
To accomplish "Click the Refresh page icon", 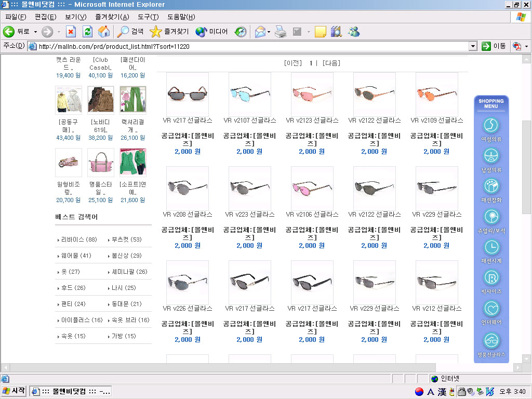I will point(87,32).
